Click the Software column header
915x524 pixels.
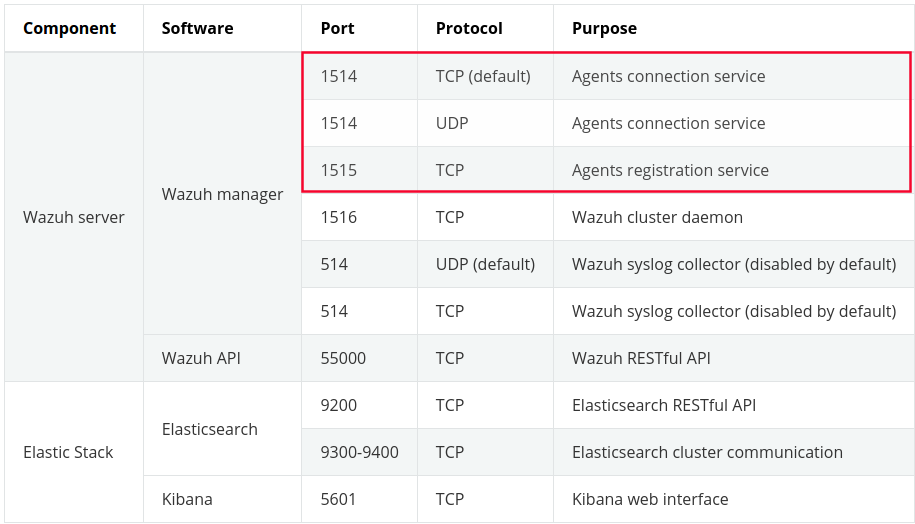198,28
